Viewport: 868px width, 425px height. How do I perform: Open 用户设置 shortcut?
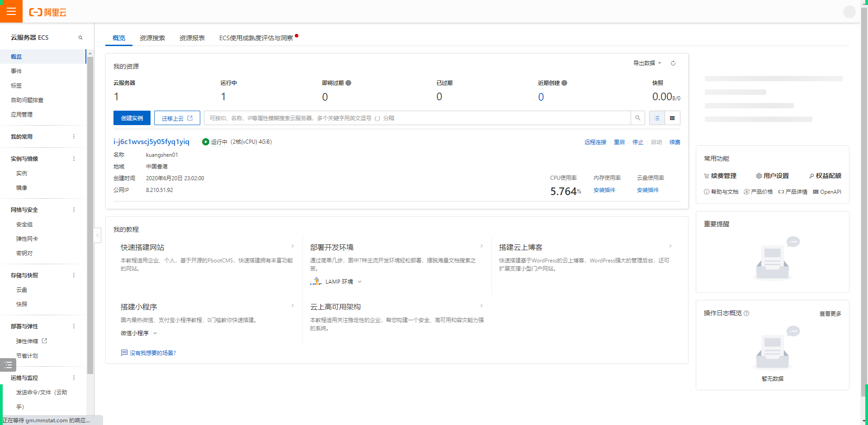(x=773, y=176)
